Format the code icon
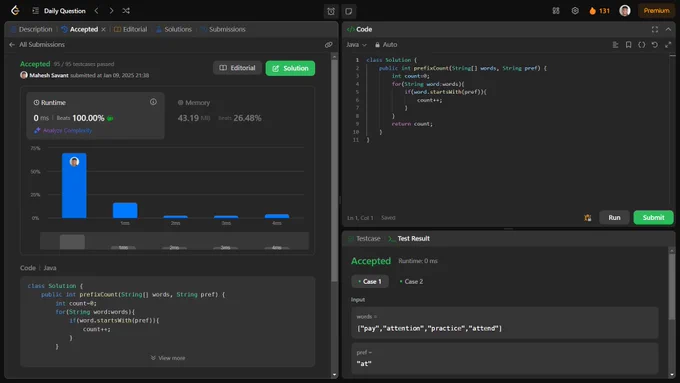This screenshot has height=383, width=680. click(x=615, y=45)
